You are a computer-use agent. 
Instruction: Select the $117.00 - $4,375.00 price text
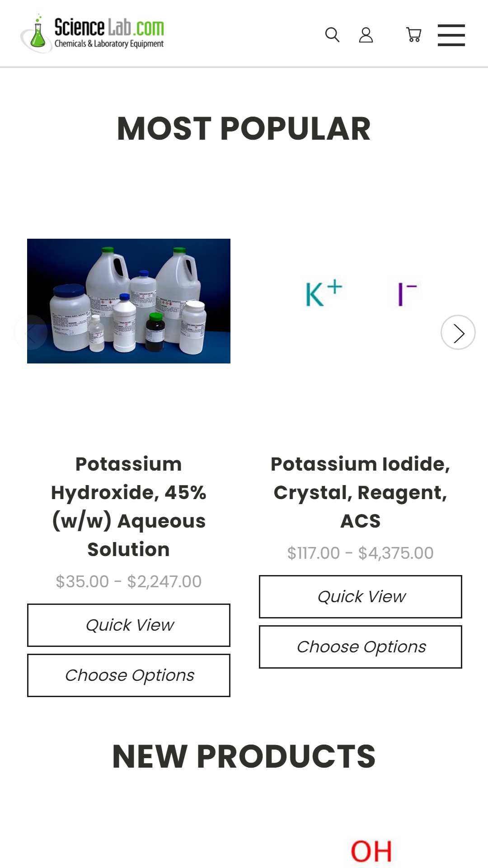(x=361, y=553)
